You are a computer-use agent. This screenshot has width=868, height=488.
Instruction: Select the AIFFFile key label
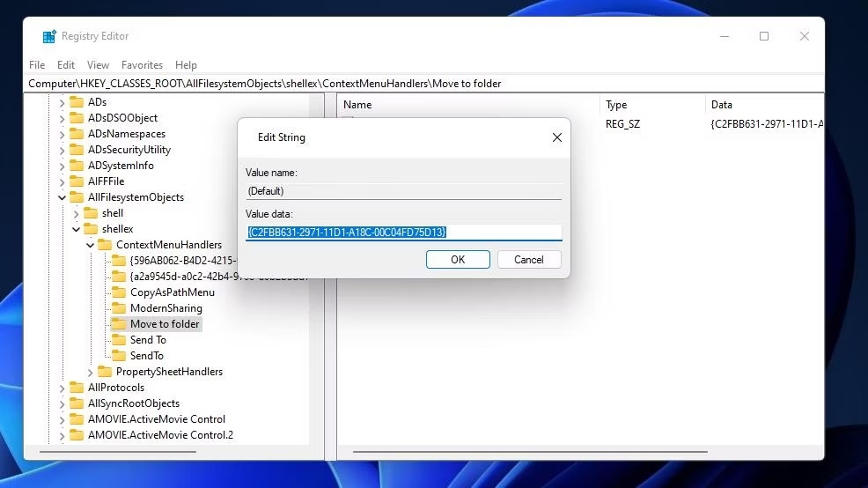coord(106,181)
